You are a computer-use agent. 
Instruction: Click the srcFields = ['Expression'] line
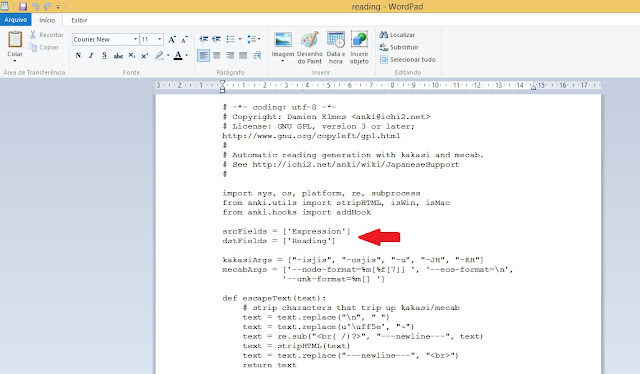tap(286, 231)
